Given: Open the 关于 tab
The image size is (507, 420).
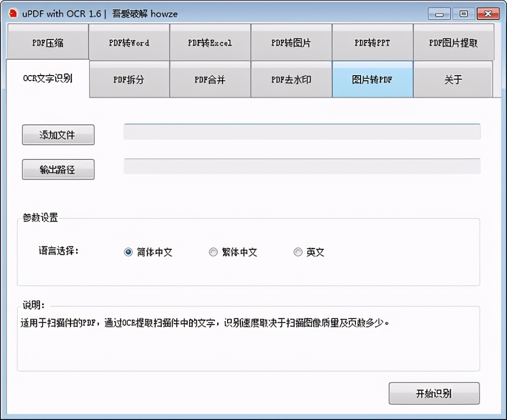Looking at the screenshot, I should (x=453, y=80).
